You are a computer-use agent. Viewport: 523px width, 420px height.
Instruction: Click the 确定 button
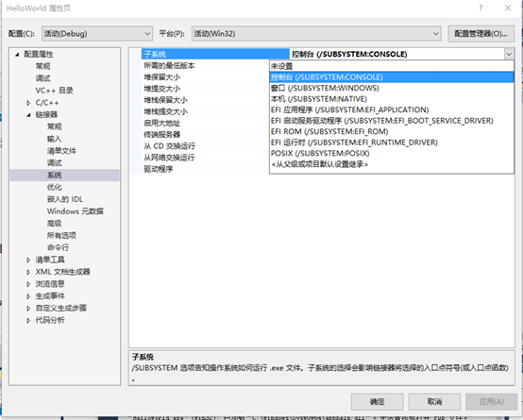[x=377, y=402]
